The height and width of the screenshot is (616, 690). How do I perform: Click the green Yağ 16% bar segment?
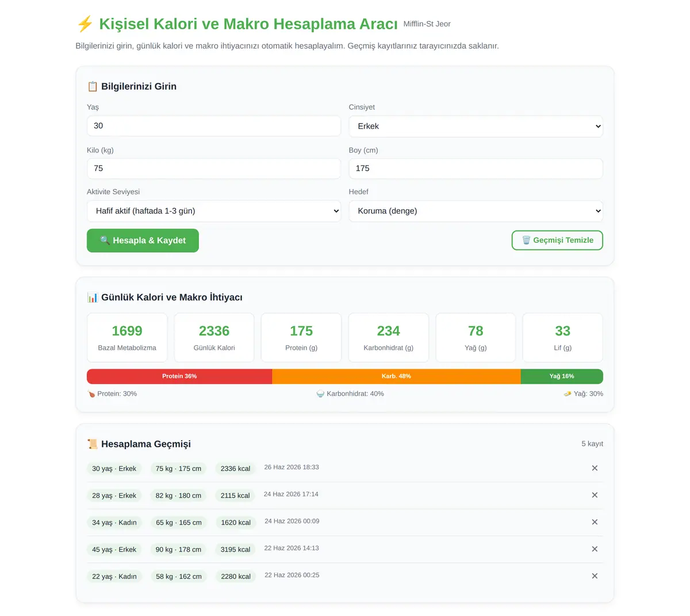(562, 376)
